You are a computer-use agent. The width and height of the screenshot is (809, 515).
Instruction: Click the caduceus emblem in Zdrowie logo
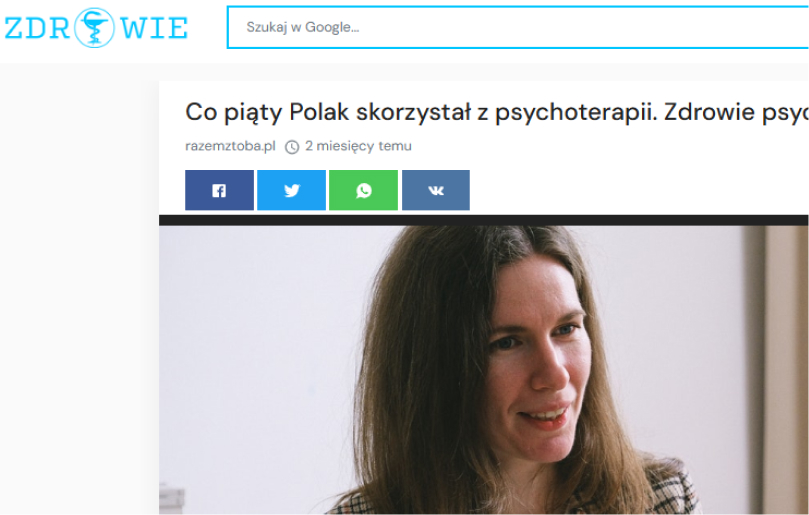tap(94, 28)
